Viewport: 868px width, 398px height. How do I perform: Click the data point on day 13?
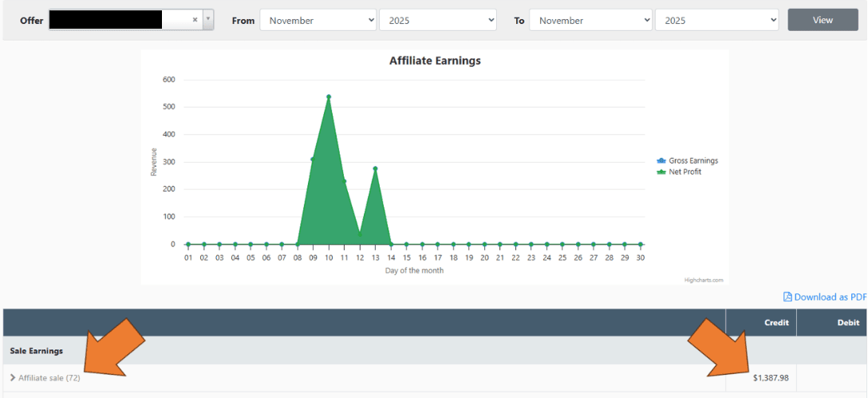point(375,168)
